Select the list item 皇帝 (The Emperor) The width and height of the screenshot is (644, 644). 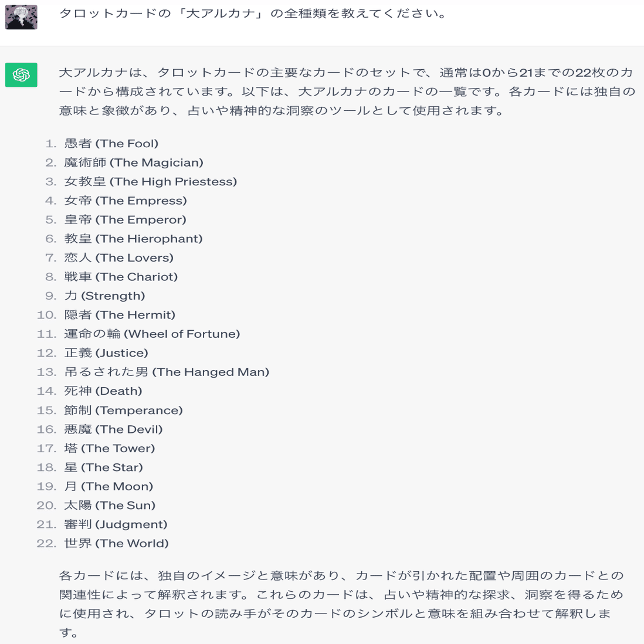[x=125, y=219]
